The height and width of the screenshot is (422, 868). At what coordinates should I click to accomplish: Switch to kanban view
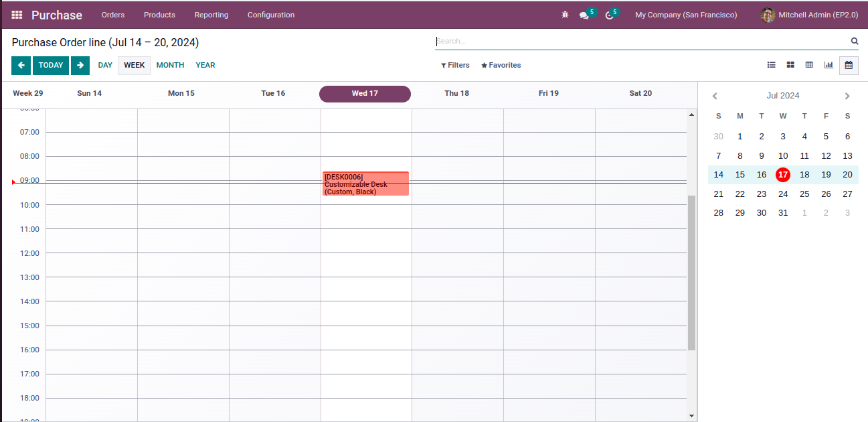(x=790, y=65)
